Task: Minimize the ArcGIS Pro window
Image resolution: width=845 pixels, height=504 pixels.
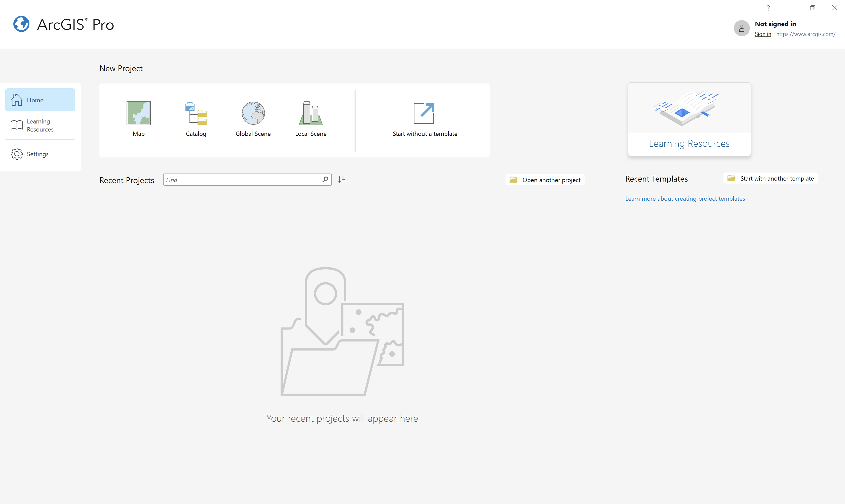Action: (790, 8)
